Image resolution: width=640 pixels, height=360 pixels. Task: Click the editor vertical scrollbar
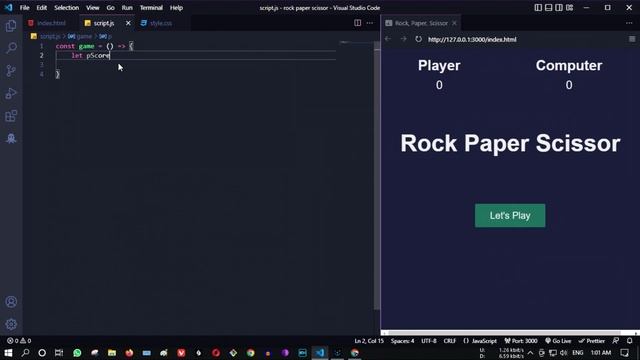(x=377, y=176)
